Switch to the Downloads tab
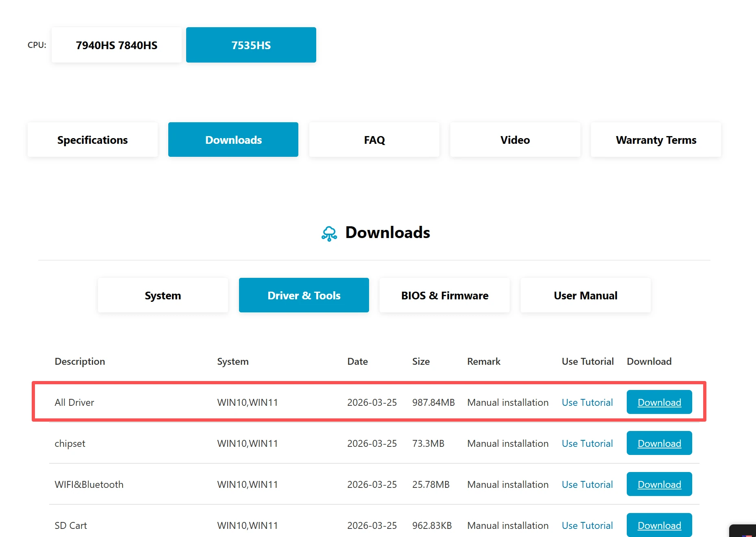Image resolution: width=756 pixels, height=537 pixels. [233, 140]
